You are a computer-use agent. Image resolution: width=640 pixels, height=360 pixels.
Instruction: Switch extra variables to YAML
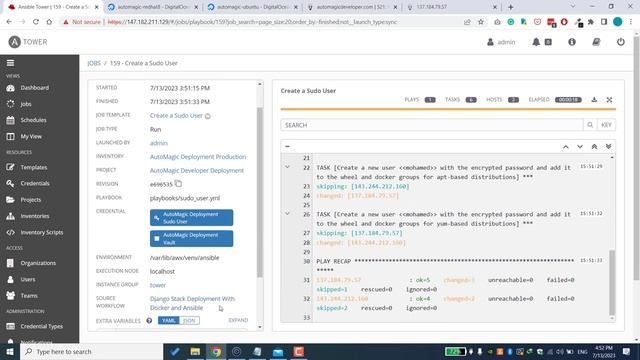(x=168, y=320)
